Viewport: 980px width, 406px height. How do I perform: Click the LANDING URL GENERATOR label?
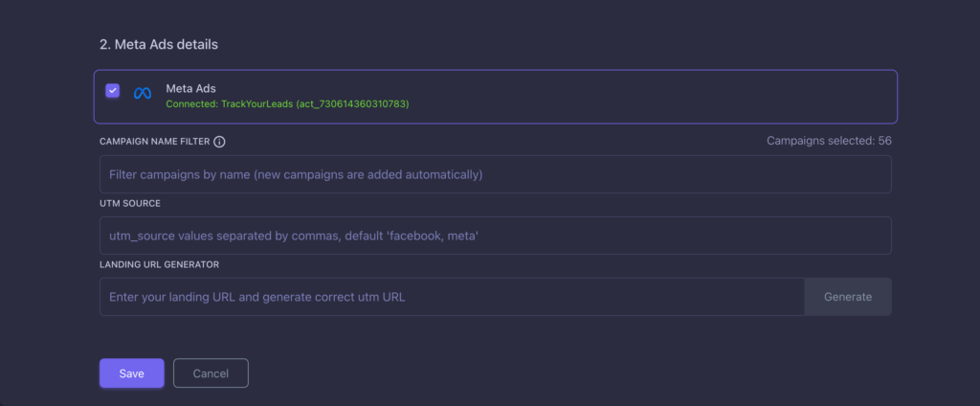(x=160, y=264)
